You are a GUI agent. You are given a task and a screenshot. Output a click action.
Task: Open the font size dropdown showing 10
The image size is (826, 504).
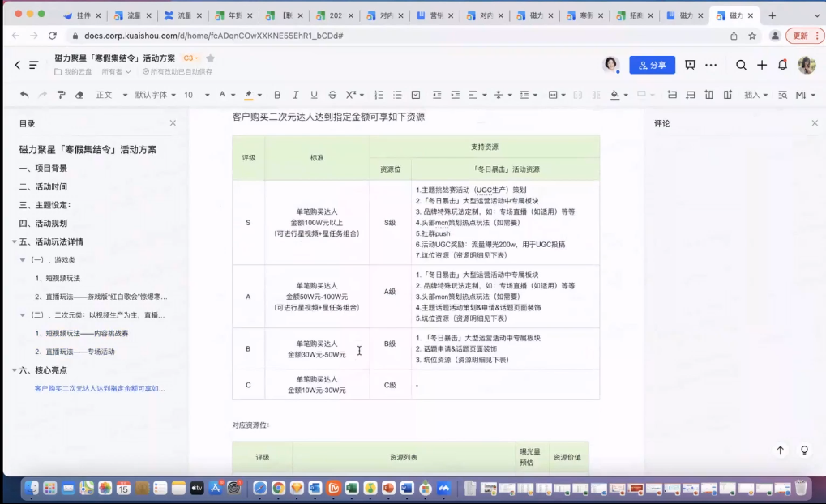(188, 94)
